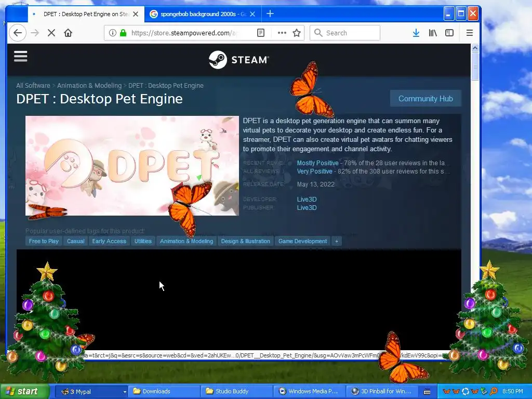Select the Casual tag

(76, 241)
